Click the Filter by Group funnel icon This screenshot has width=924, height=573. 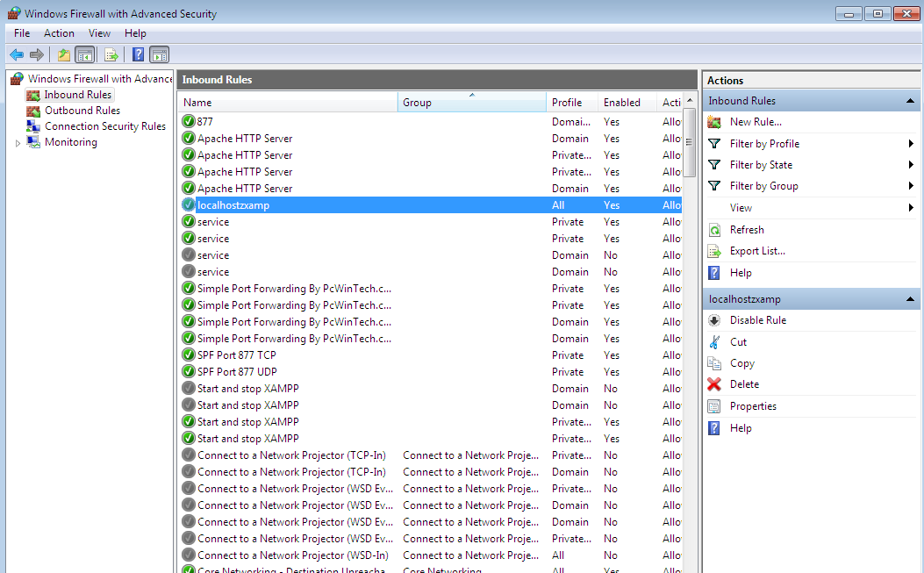pos(714,186)
